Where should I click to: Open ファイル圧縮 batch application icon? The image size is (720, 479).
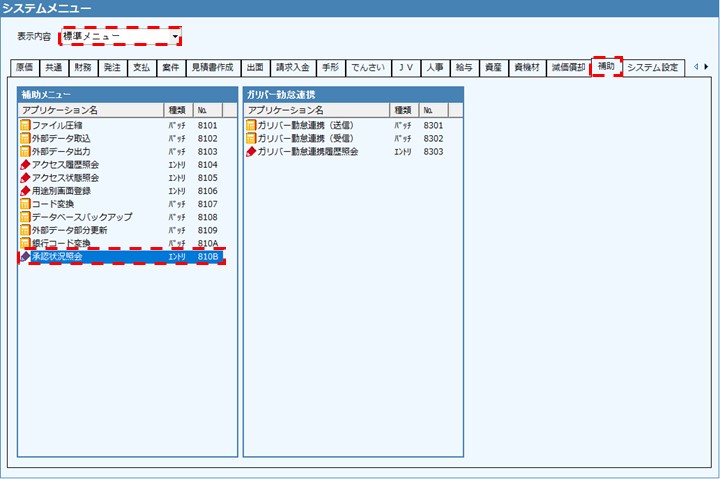25,125
